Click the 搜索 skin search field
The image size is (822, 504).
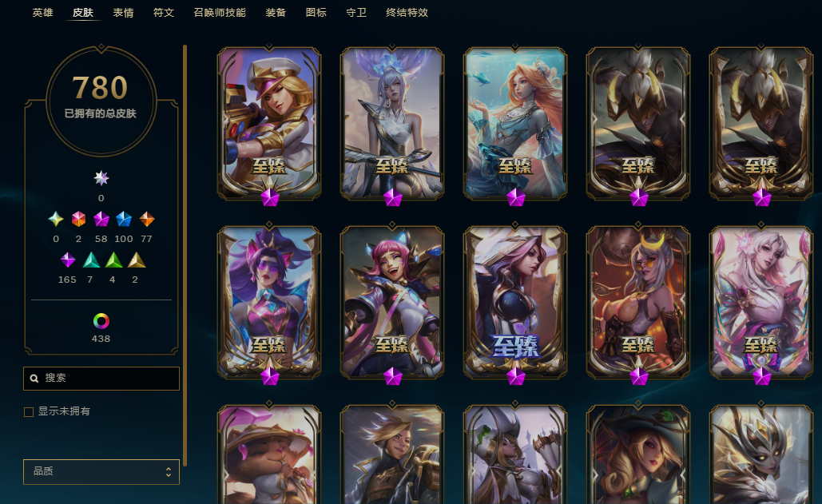click(x=101, y=379)
